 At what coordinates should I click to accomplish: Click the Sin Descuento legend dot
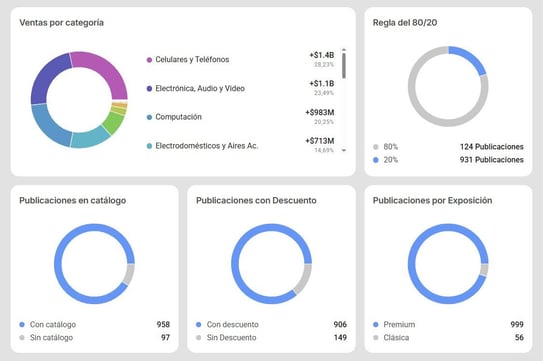tap(198, 337)
